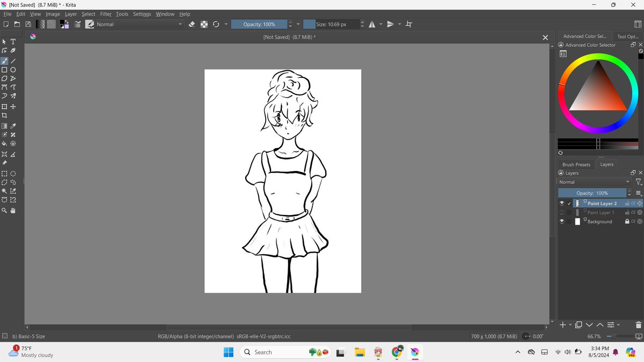Select the Rectangle shape tool

point(4,70)
